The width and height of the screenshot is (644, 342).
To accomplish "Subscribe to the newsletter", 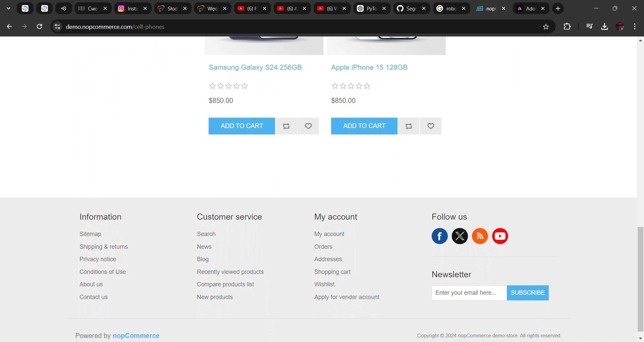I will point(528,293).
